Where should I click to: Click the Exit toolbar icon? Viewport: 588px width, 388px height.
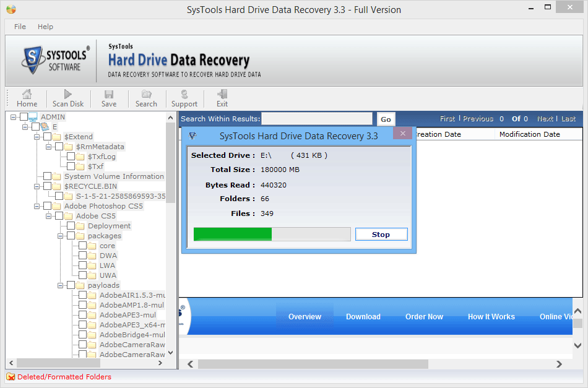point(222,94)
